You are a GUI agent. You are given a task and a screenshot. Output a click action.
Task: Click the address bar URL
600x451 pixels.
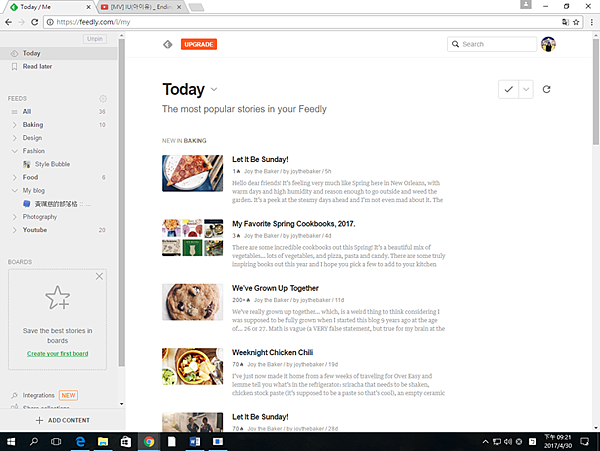[93, 22]
